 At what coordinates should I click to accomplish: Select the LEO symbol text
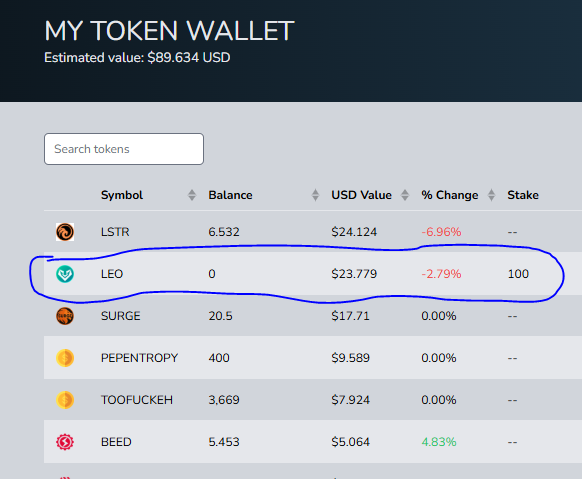tap(112, 274)
